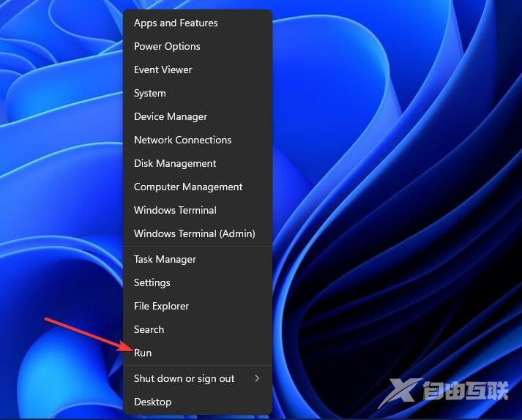Select Computer Management entry

[x=188, y=187]
